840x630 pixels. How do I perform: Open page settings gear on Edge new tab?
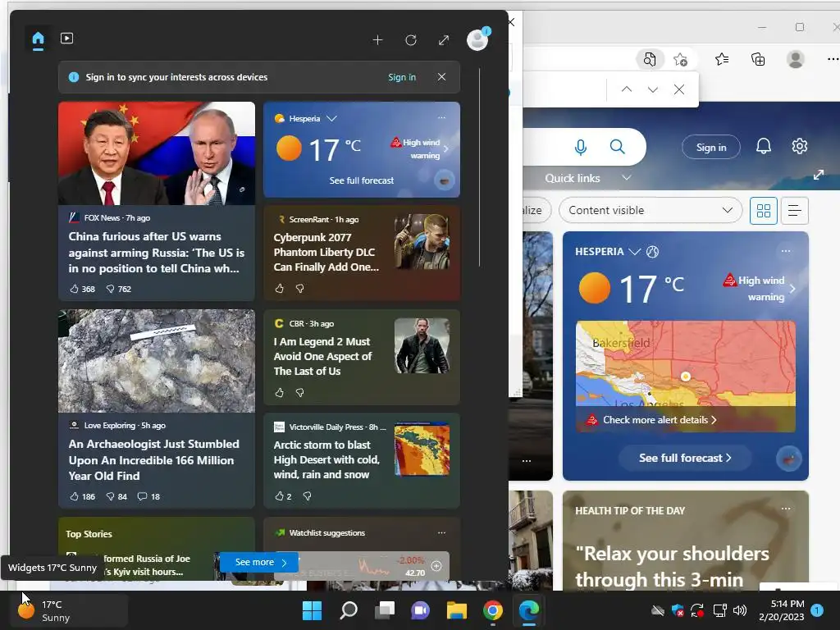(x=799, y=146)
